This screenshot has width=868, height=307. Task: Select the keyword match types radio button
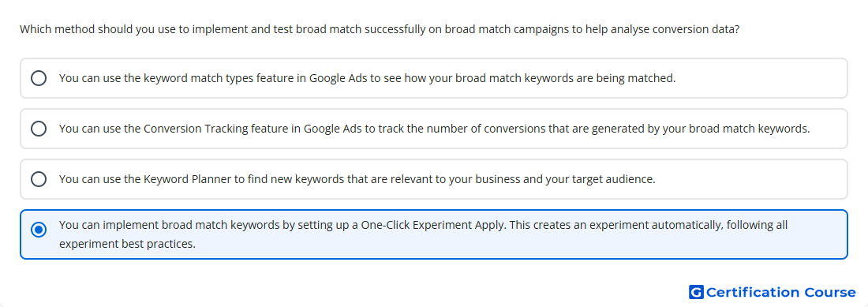tap(39, 78)
